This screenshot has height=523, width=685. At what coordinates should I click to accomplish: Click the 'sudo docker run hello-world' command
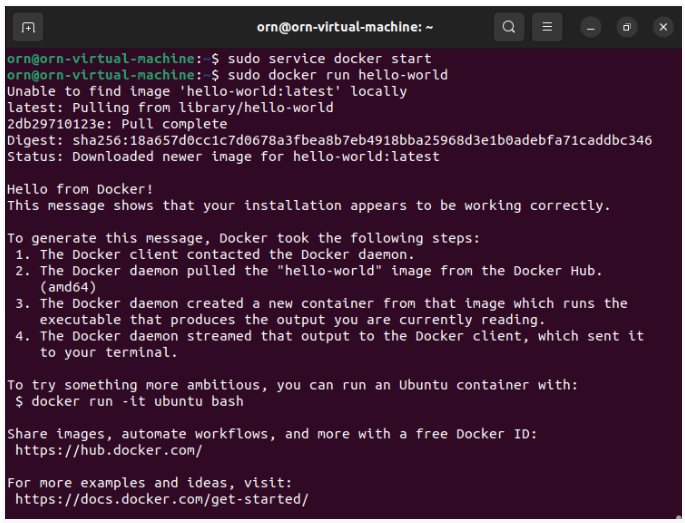point(338,75)
